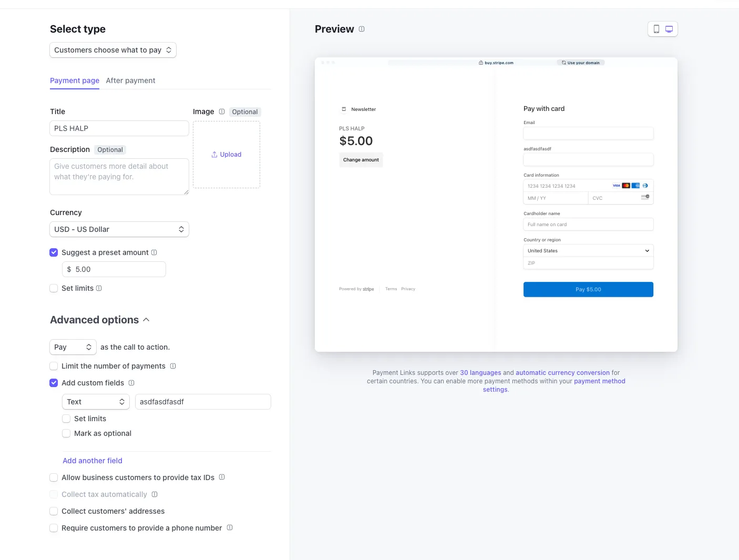Enable Collect customers' addresses checkbox
The height and width of the screenshot is (560, 739).
[54, 511]
